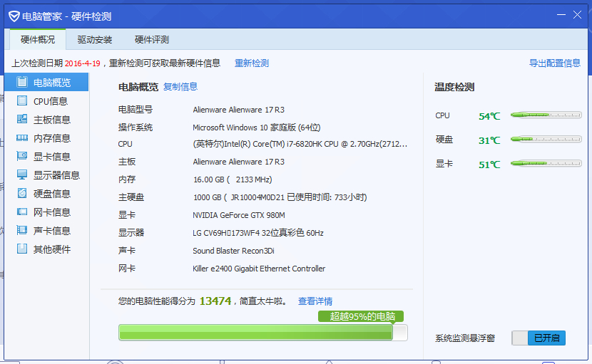Screen dimensions: 592x364
Task: Click the performance score 13474
Action: pos(215,301)
